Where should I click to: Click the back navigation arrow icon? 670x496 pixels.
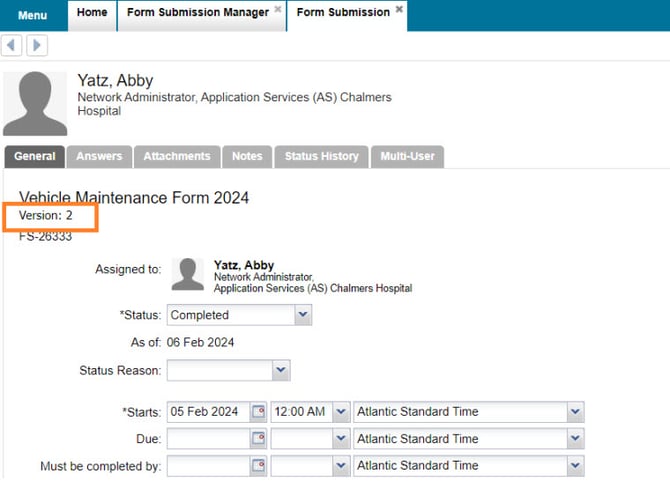coord(13,45)
